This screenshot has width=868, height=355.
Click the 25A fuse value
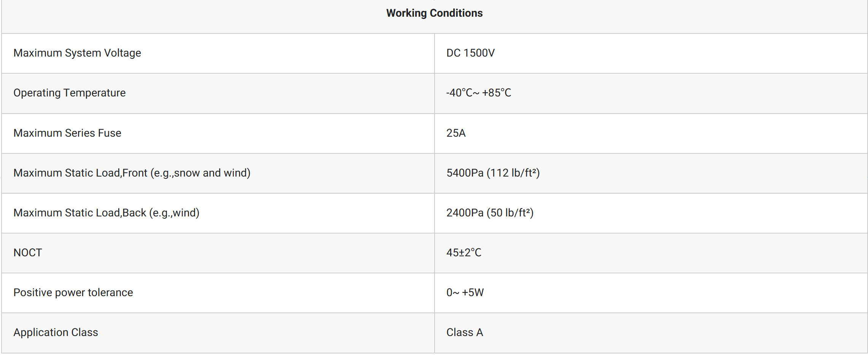pos(456,133)
